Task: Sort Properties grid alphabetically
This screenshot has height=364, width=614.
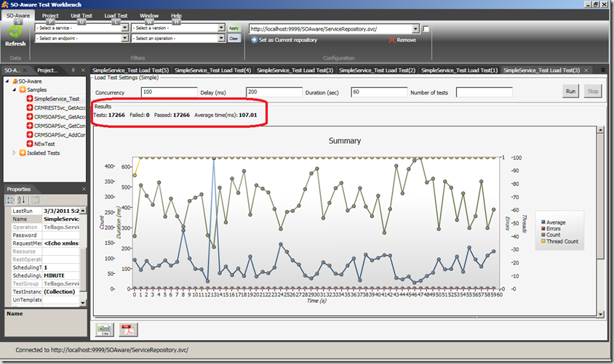Action: (21, 200)
